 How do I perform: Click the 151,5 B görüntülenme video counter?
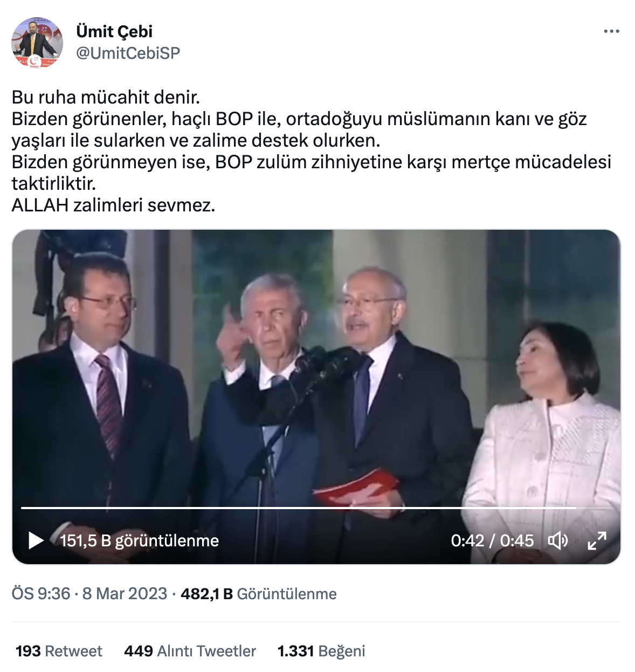[x=139, y=540]
